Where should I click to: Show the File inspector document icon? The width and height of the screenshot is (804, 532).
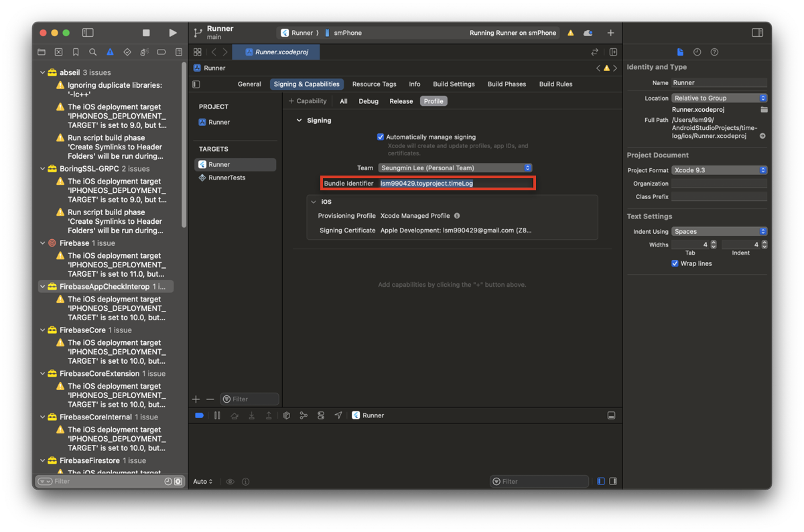[x=680, y=52]
